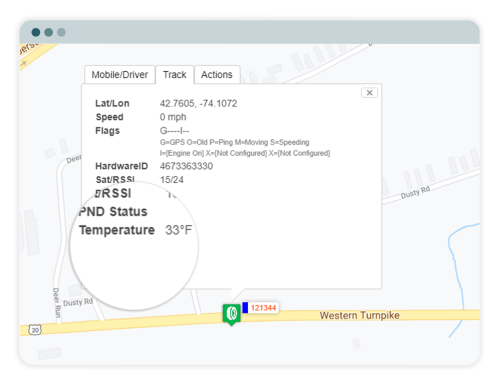The height and width of the screenshot is (385, 500).
Task: Open the Actions tab
Action: (217, 75)
